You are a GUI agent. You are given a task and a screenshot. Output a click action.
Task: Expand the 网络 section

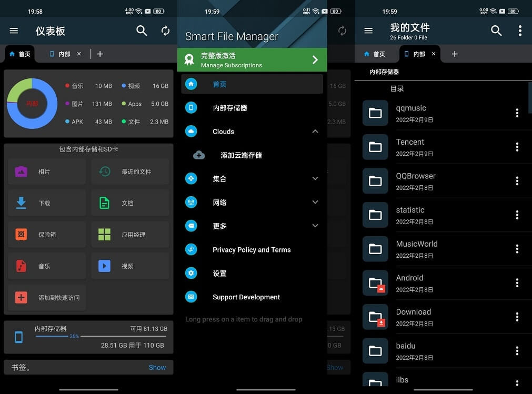click(x=315, y=202)
